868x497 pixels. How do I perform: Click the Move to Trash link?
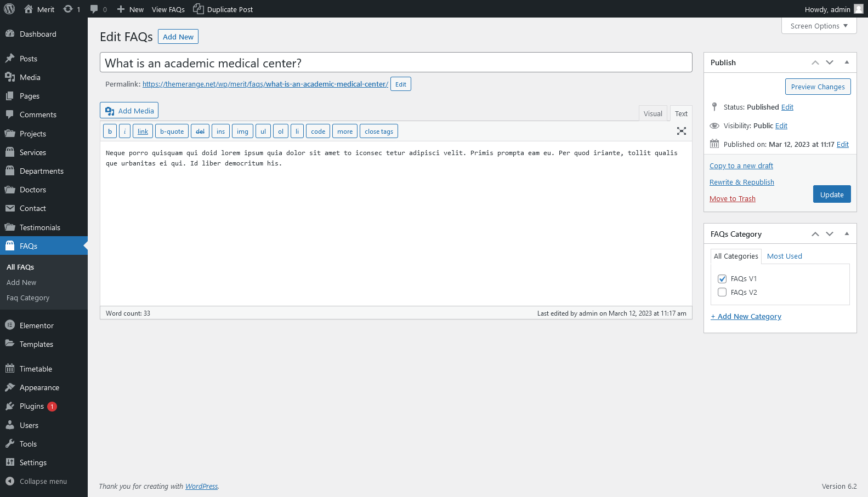[x=732, y=198]
